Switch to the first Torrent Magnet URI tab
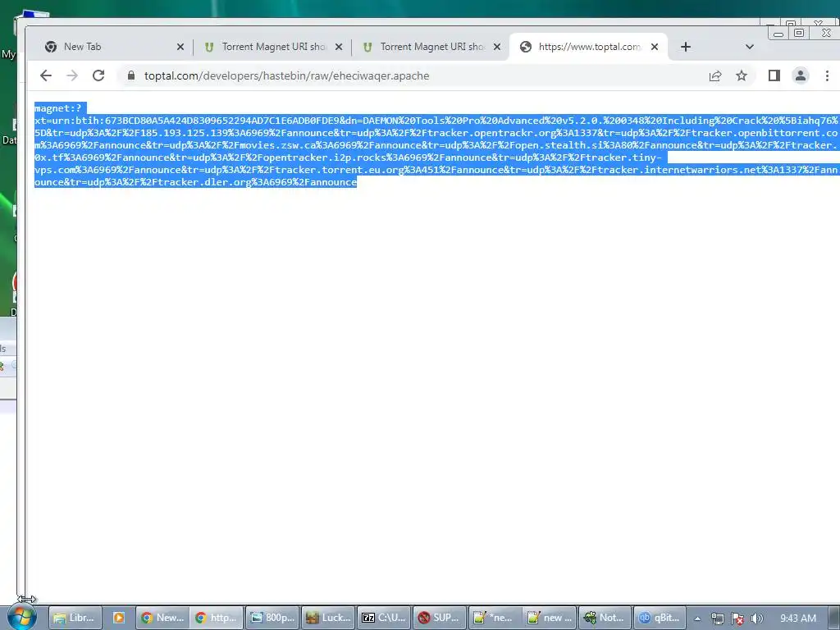Image resolution: width=840 pixels, height=630 pixels. 272,47
